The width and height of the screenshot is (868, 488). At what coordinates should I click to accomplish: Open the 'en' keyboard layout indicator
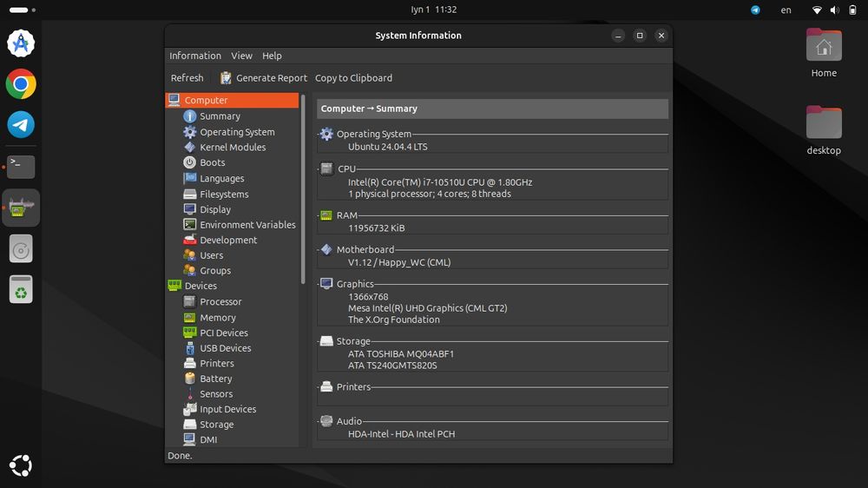coord(786,10)
